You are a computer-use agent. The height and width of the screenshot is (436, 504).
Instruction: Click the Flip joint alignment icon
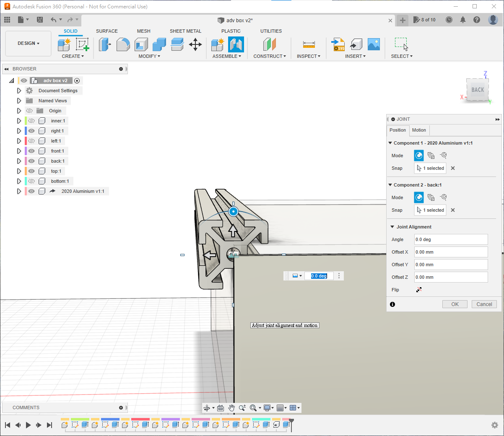click(418, 290)
